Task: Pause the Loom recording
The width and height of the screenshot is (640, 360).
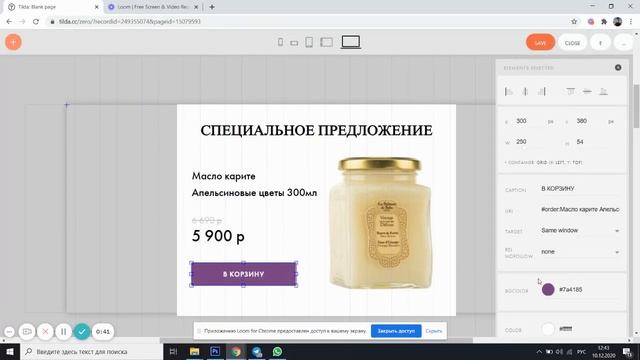Action: click(x=63, y=331)
